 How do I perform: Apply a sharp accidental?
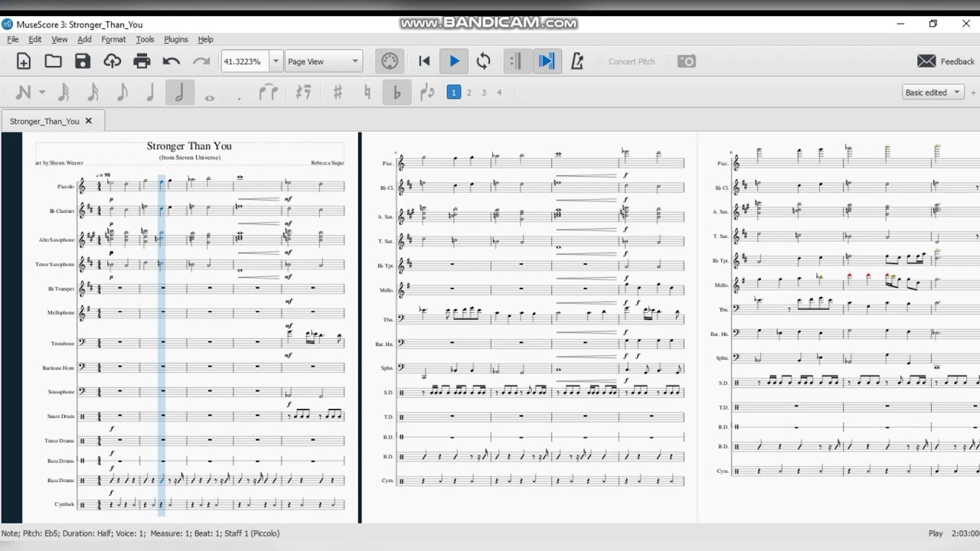click(x=338, y=93)
